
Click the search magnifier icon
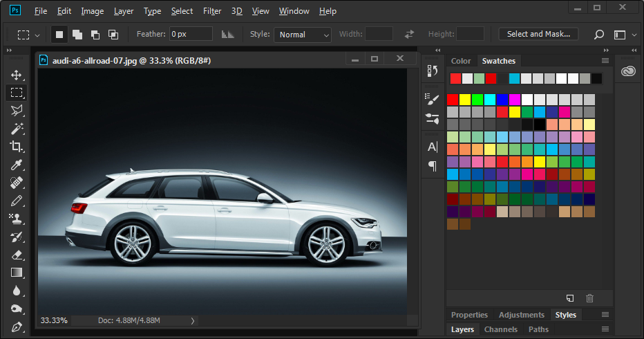599,35
